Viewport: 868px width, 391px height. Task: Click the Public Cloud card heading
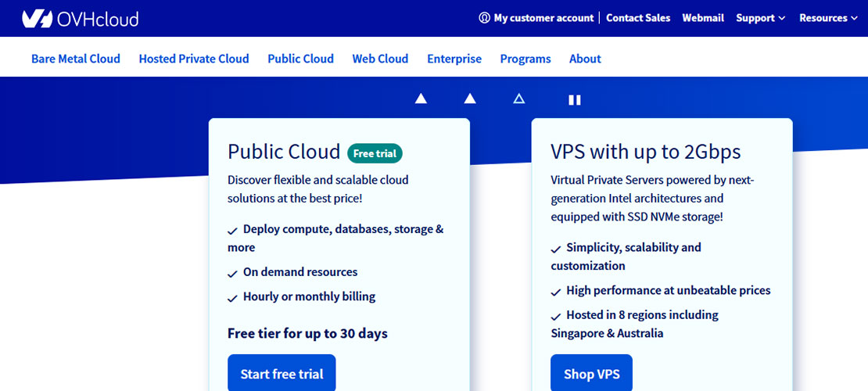tap(284, 152)
